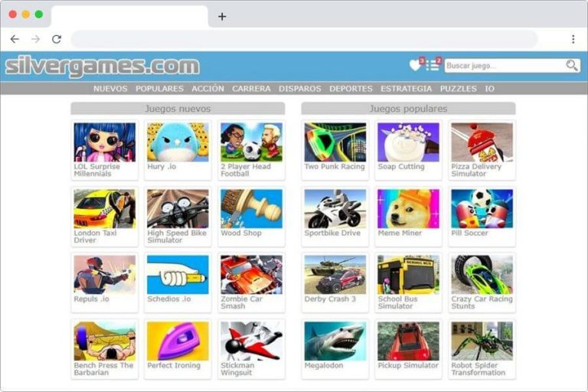
Task: Click the 'Meme Miner' title text
Action: (400, 233)
